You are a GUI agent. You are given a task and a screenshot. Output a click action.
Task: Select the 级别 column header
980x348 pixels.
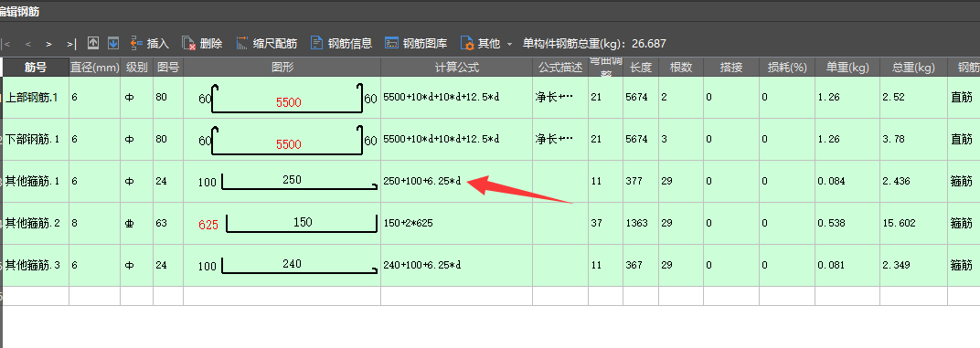pyautogui.click(x=136, y=68)
